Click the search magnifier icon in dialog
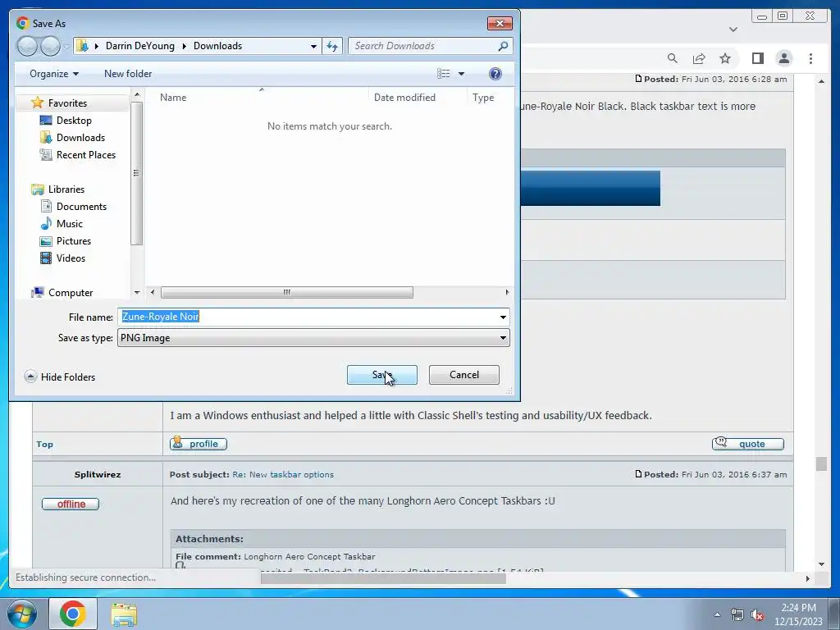 tap(503, 46)
